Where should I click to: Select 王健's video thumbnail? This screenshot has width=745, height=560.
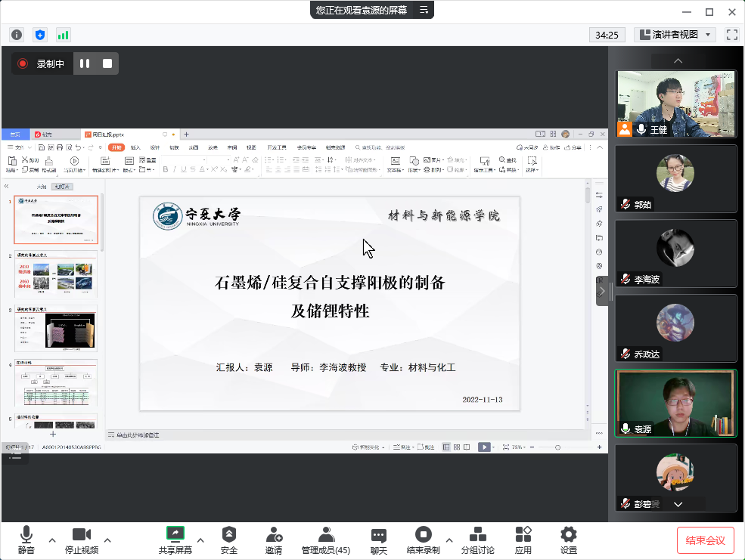pos(676,104)
